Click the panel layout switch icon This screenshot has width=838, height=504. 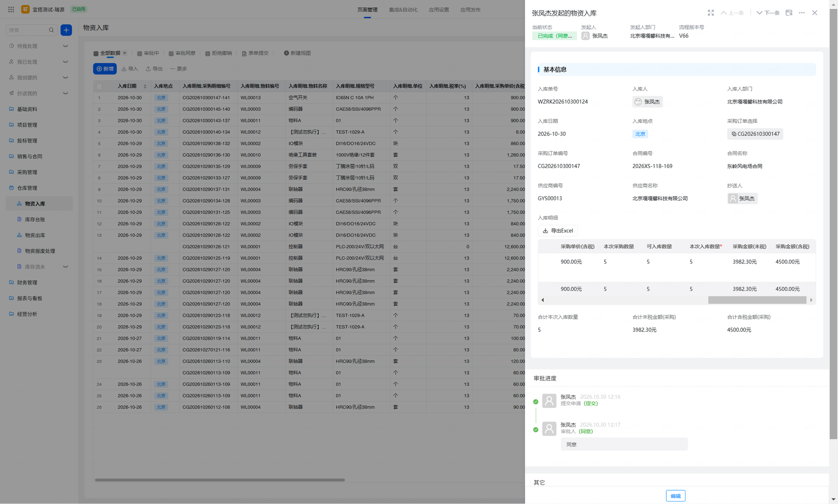789,13
